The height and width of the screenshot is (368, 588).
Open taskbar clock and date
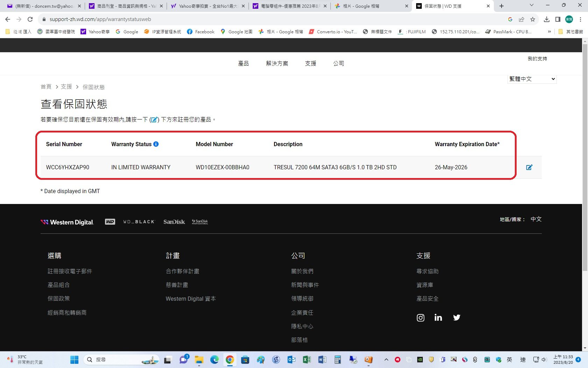[563, 360]
